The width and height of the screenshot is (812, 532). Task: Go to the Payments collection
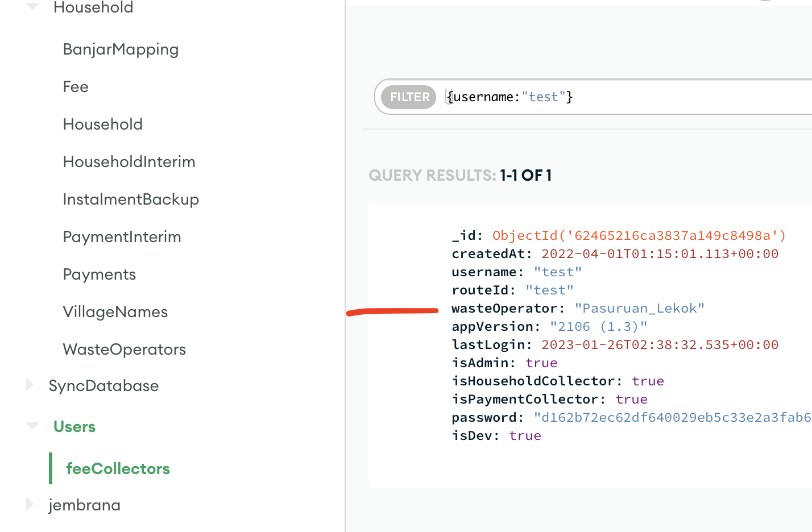coord(100,275)
